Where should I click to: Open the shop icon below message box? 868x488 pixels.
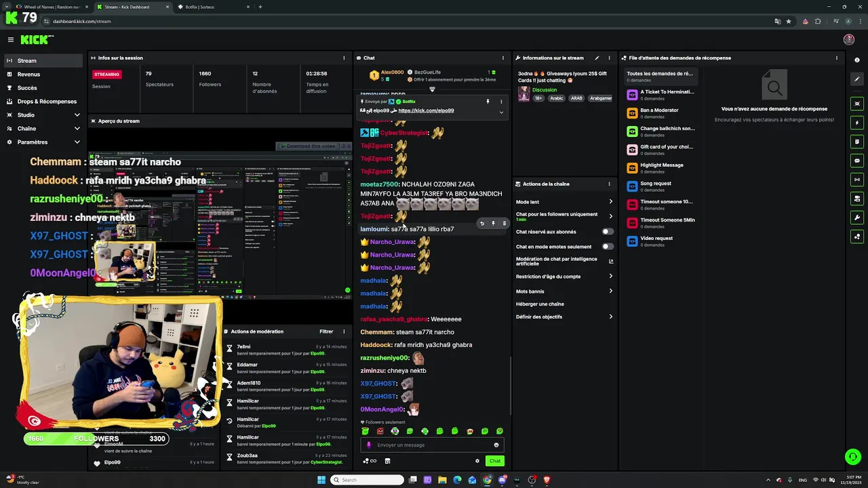point(387,461)
